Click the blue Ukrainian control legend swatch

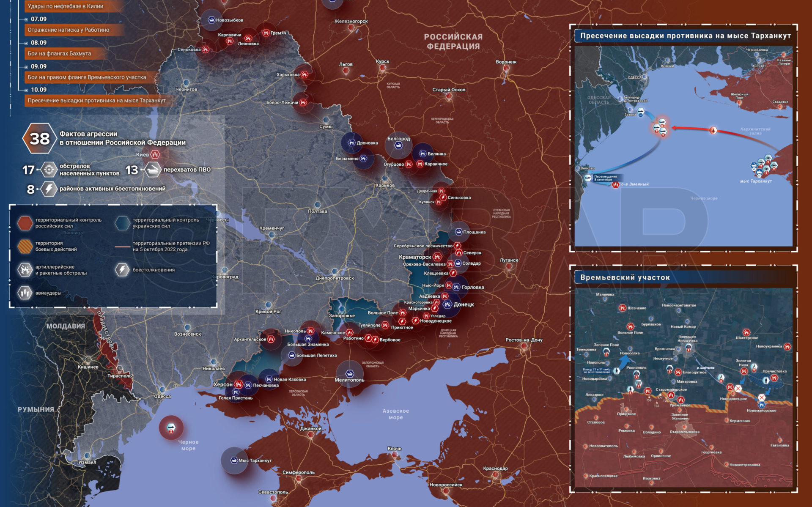point(122,223)
